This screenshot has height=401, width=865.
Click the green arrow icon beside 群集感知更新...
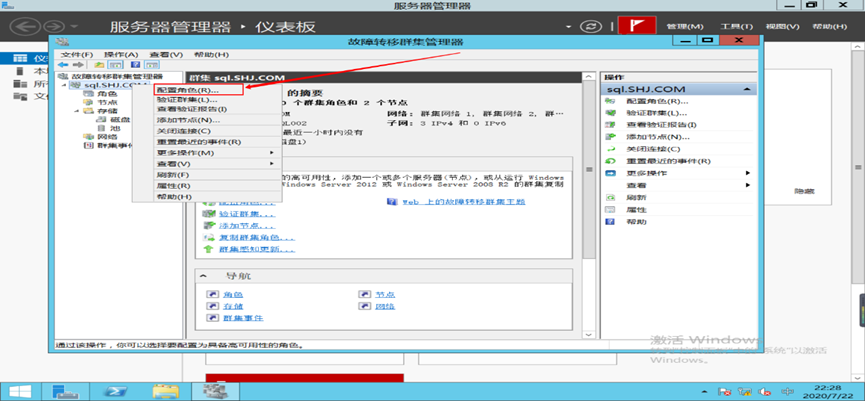[209, 249]
